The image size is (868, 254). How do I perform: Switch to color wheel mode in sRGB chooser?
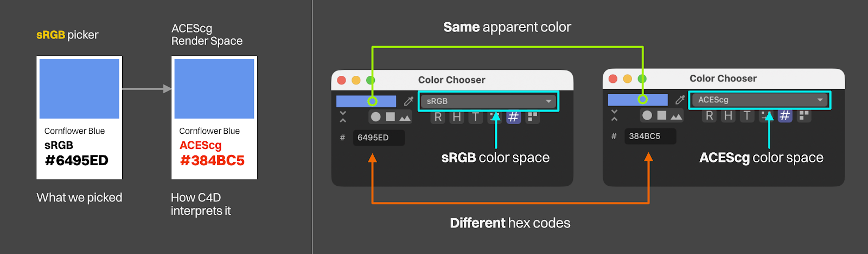click(375, 117)
